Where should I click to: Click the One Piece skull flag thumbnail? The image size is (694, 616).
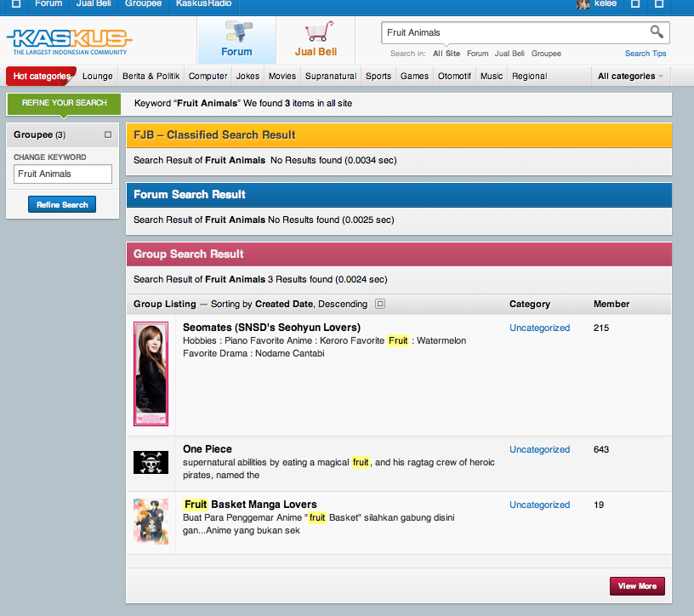click(151, 462)
